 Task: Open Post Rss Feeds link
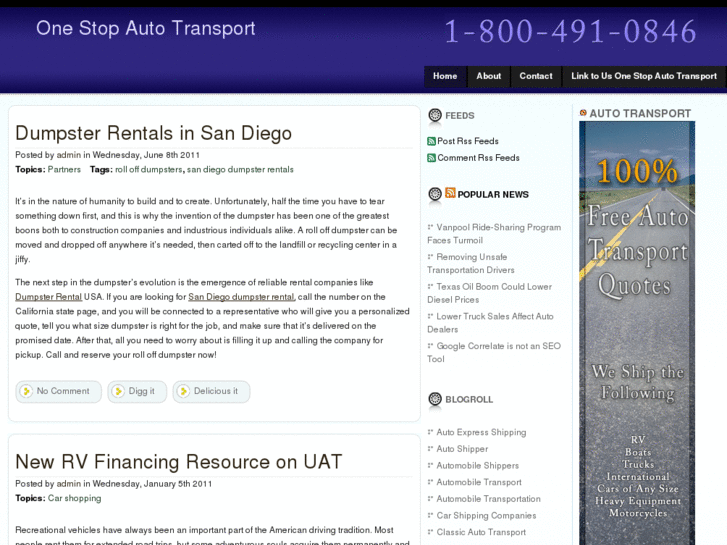click(468, 141)
